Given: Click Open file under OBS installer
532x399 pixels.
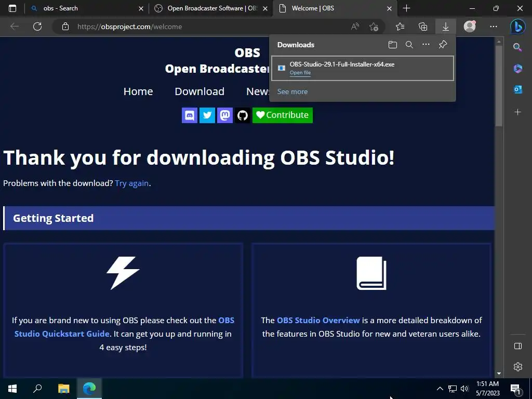Looking at the screenshot, I should 300,73.
